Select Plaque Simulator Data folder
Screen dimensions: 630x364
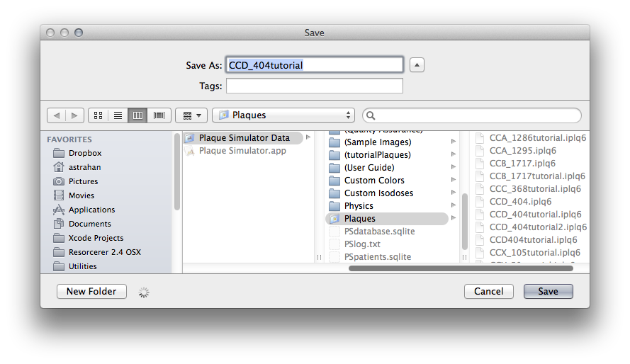coord(244,138)
